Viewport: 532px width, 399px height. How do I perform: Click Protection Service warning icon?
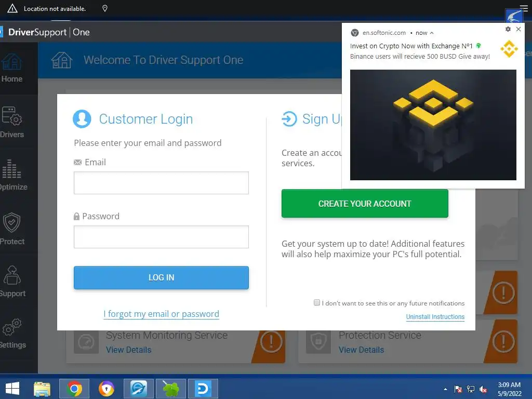(503, 342)
